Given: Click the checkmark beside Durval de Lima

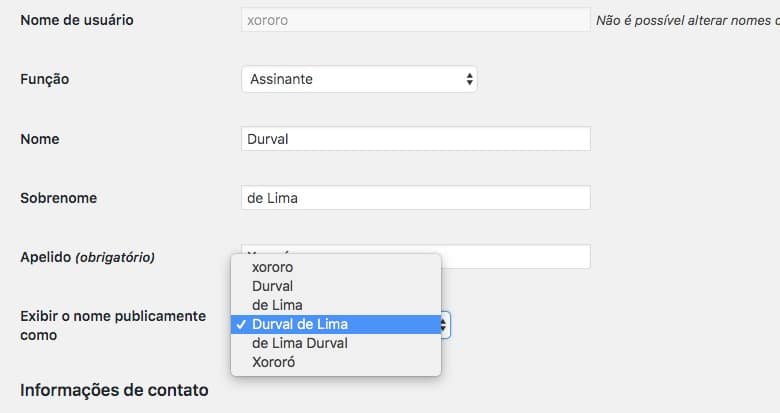Looking at the screenshot, I should click(241, 324).
